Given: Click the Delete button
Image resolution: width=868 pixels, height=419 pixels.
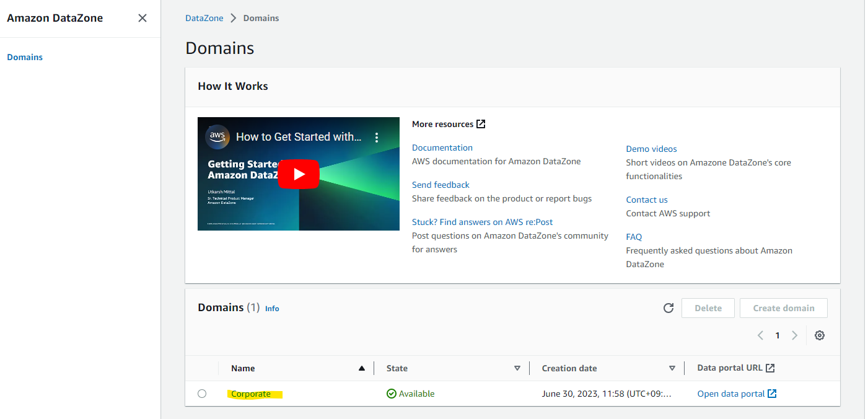Looking at the screenshot, I should click(x=708, y=308).
